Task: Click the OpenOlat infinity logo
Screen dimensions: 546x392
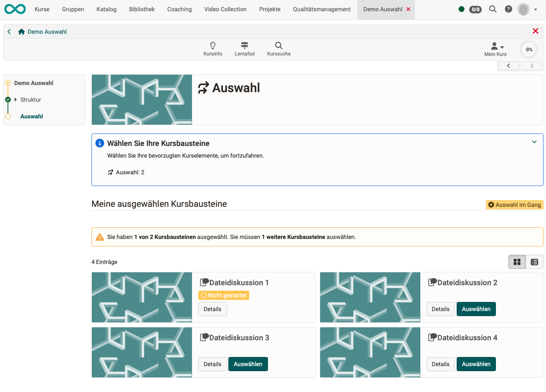Action: click(x=15, y=9)
